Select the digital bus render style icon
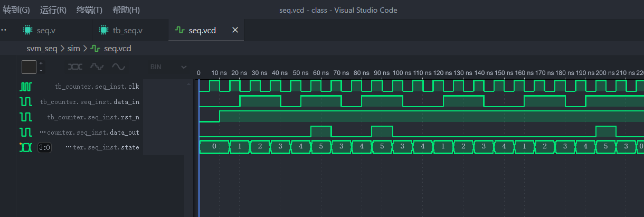The image size is (644, 217). click(75, 67)
